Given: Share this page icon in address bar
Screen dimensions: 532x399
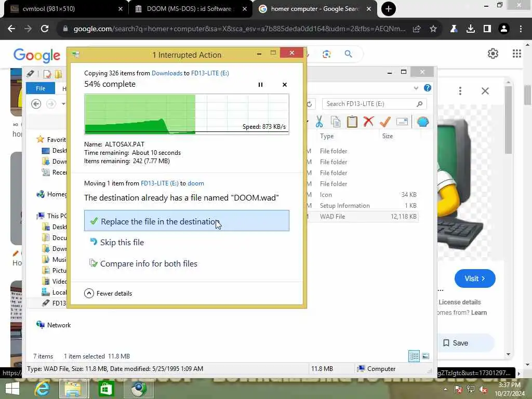Looking at the screenshot, I should pos(417,29).
